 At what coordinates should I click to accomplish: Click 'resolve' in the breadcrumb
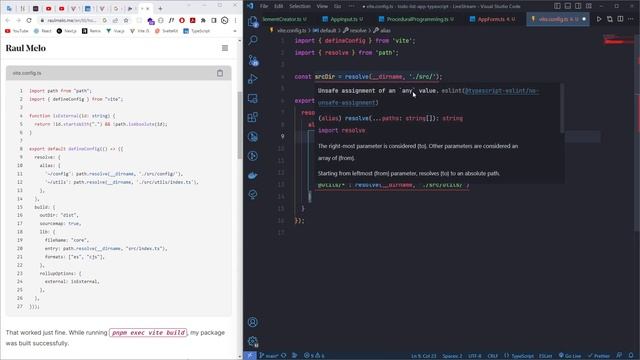(358, 31)
